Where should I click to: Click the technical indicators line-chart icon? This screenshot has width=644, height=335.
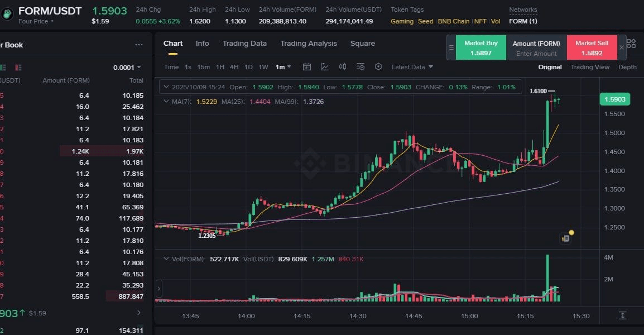(325, 67)
